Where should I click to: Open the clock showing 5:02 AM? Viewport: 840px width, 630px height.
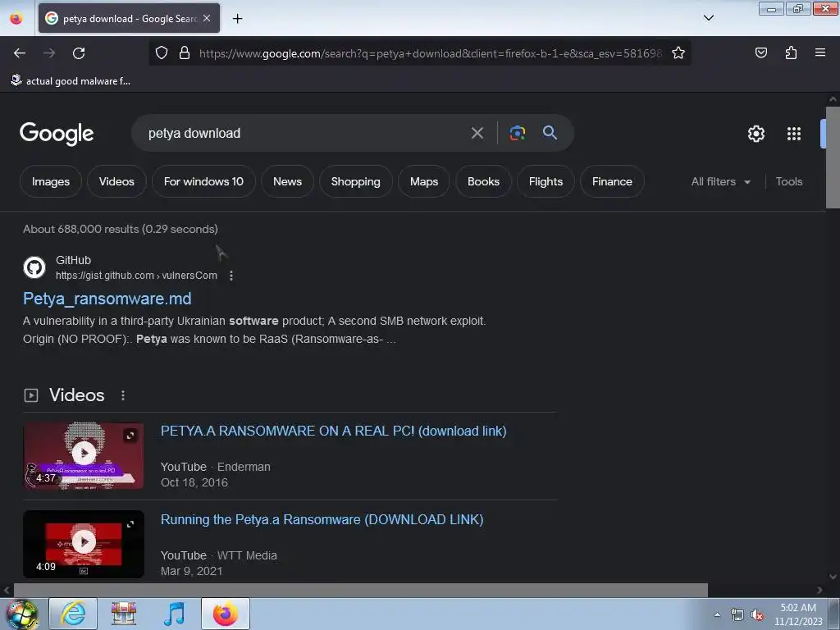click(x=798, y=614)
